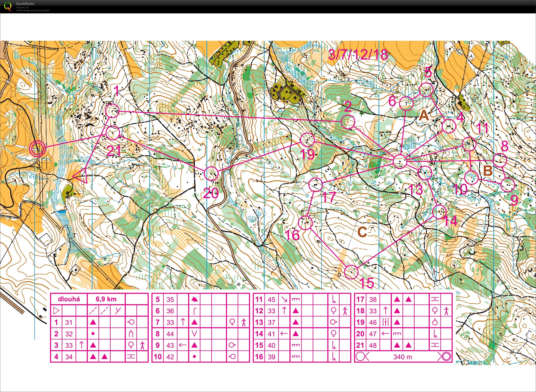Click the brown letter C on the map
The height and width of the screenshot is (392, 536).
click(x=362, y=232)
